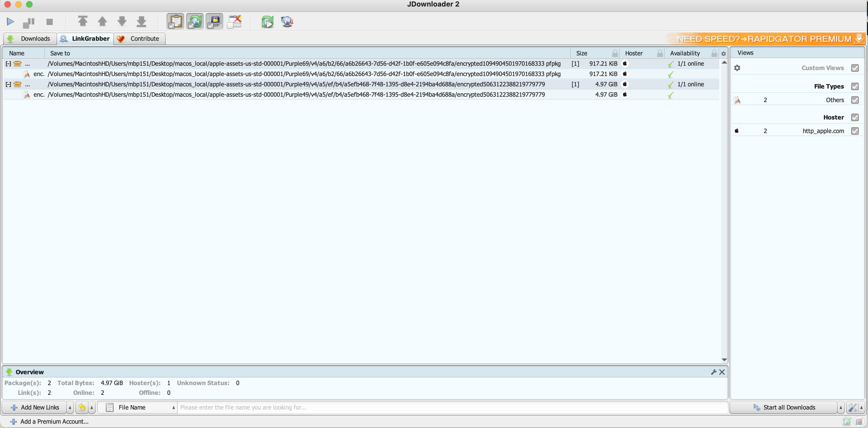Click the Pause downloads toolbar icon
The image size is (868, 428).
[x=29, y=23]
